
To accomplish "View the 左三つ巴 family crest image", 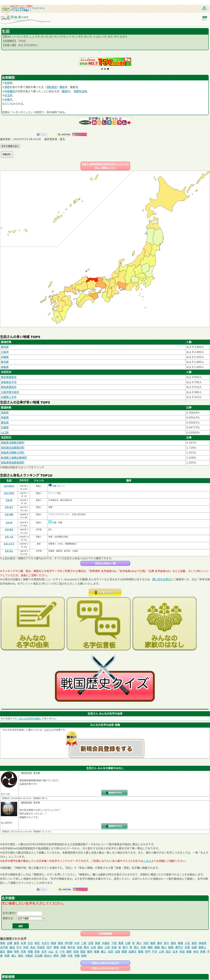I will [x=9, y=780].
